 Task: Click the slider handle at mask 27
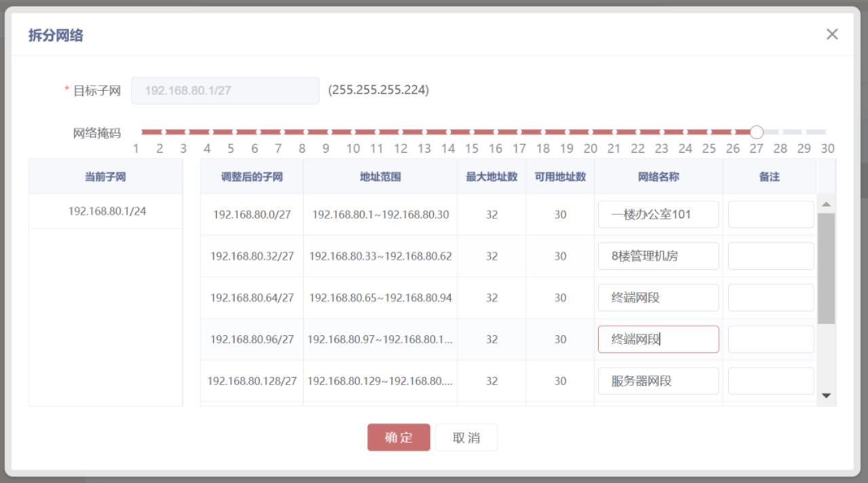point(757,132)
